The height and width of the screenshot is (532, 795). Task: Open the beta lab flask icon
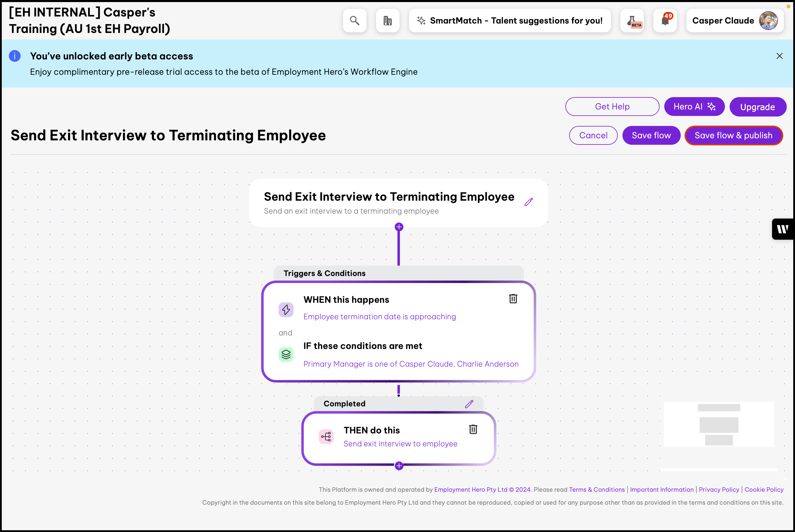(632, 21)
